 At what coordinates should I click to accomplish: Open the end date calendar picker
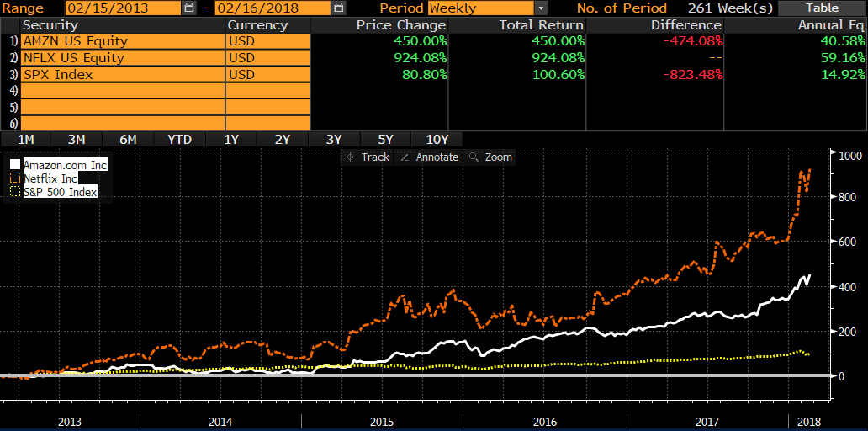coord(338,8)
